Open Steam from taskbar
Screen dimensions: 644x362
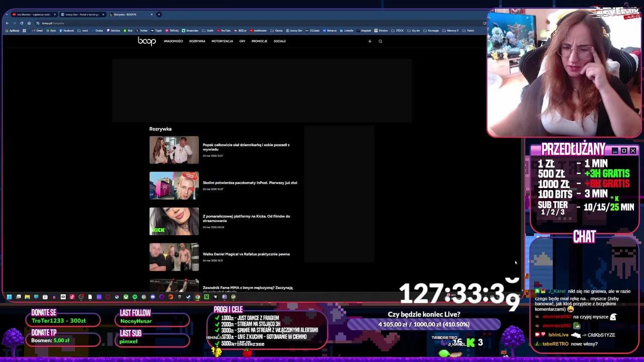click(188, 297)
